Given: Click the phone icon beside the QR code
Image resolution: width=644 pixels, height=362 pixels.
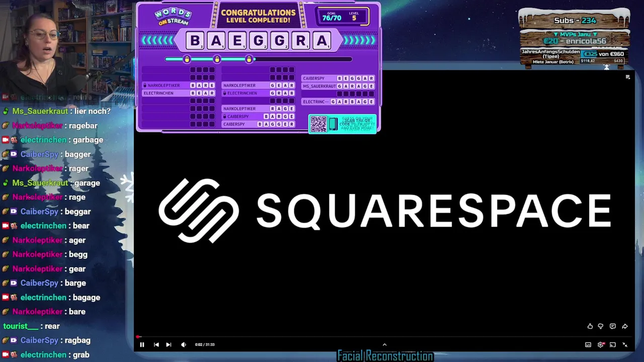Looking at the screenshot, I should [333, 124].
